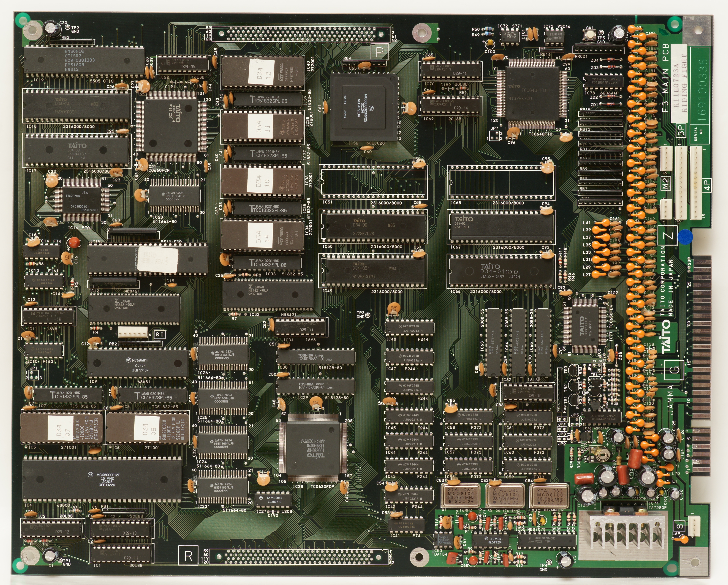Select the EPROM labeled D34 10
Screen dimensions: 728x585
tap(263, 182)
